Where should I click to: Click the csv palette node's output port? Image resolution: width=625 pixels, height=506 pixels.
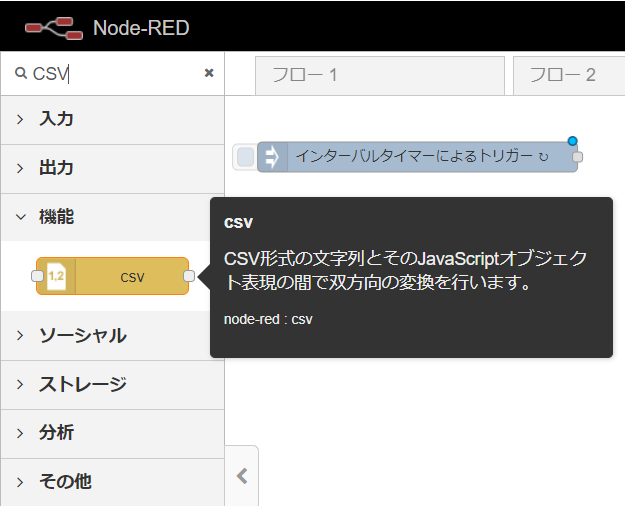(x=189, y=276)
